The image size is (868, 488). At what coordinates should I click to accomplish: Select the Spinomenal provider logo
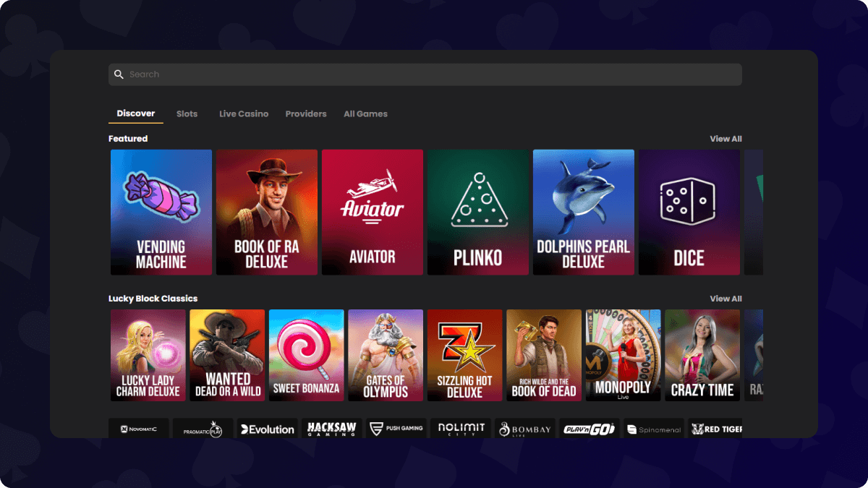(x=654, y=428)
